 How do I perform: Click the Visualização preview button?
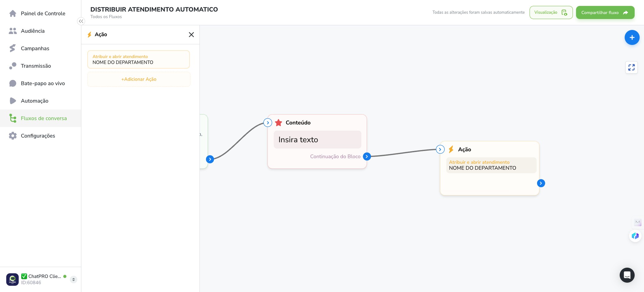pyautogui.click(x=551, y=12)
